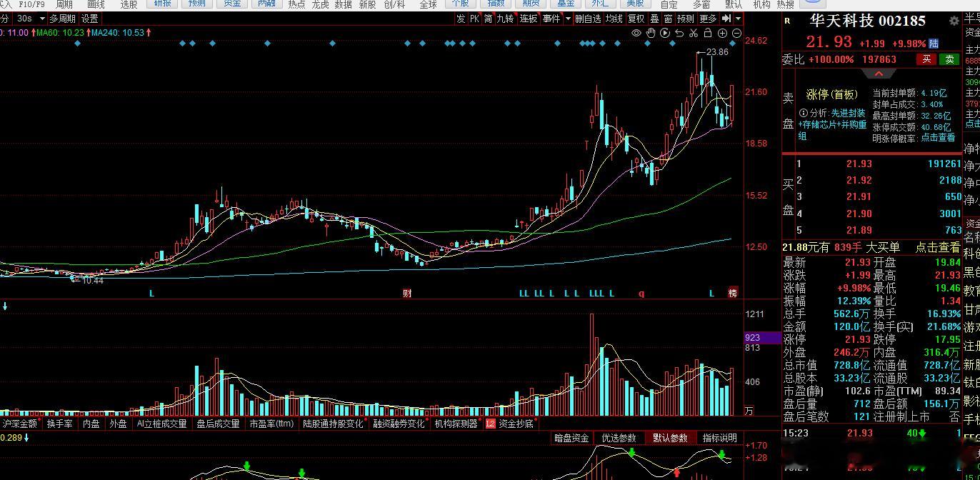Select the scissors cut tool

point(694,33)
